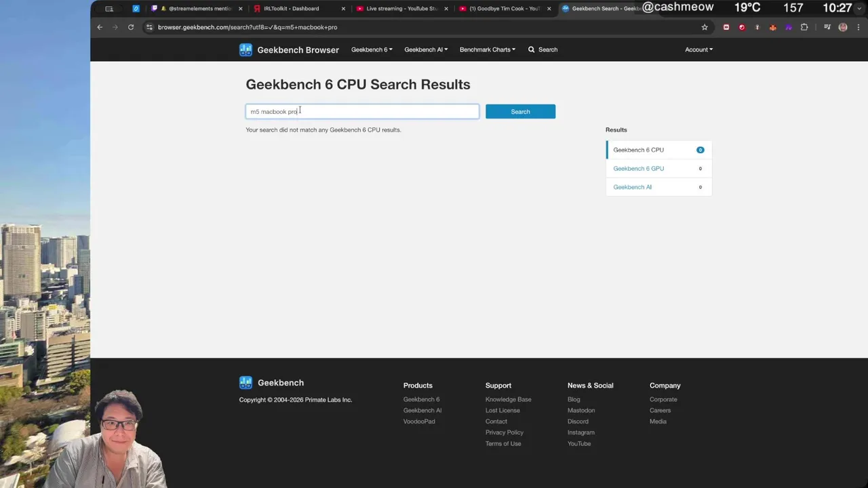
Task: Expand the Geekbench AI dropdown menu
Action: [x=426, y=49]
